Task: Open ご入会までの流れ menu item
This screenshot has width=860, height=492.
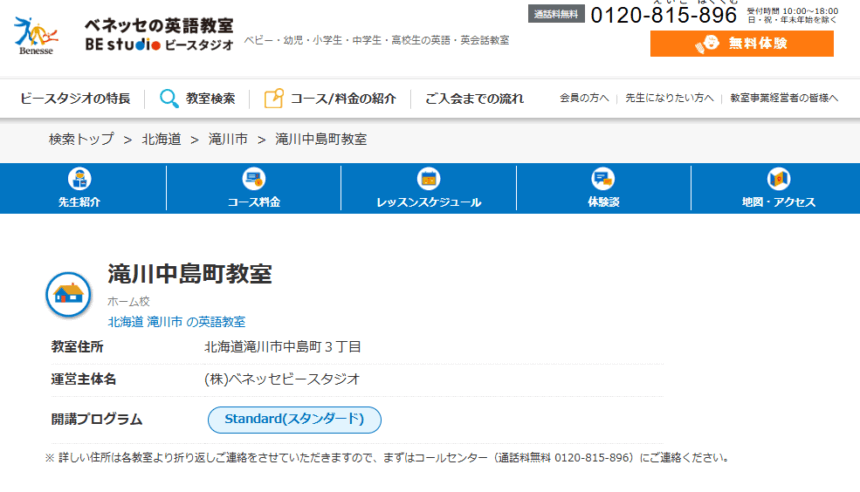Action: (474, 99)
